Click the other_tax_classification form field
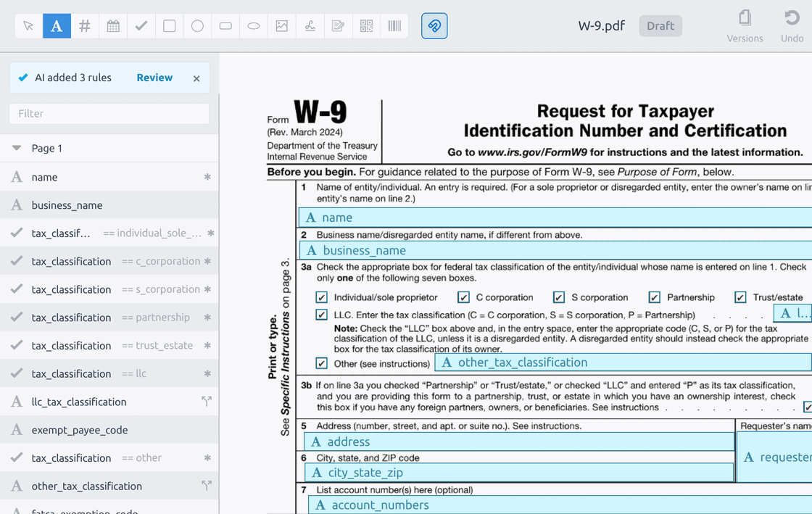Viewport: 812px width, 514px height. 623,362
